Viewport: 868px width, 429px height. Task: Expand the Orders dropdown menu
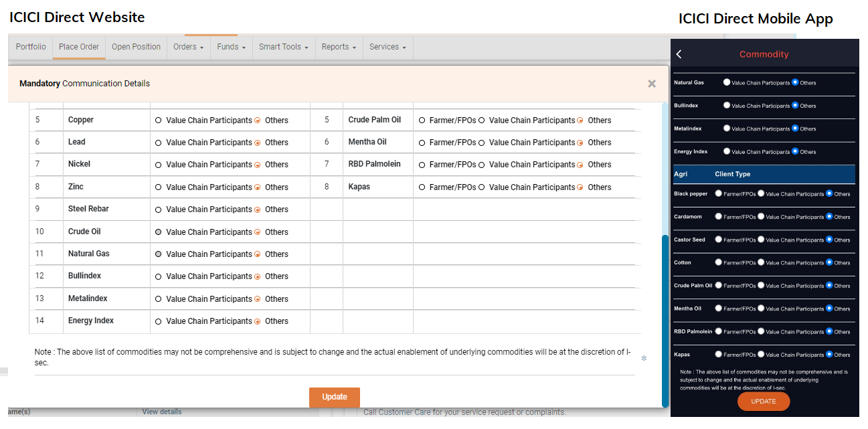(188, 47)
